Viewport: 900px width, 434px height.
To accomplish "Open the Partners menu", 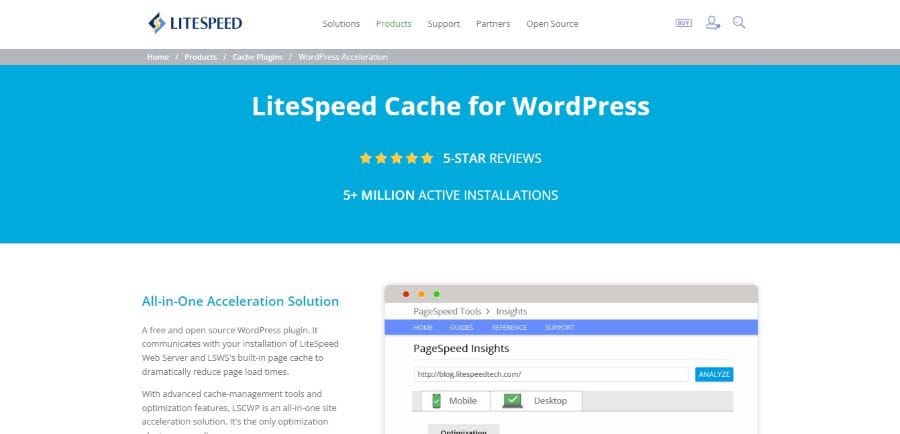I will [x=493, y=24].
